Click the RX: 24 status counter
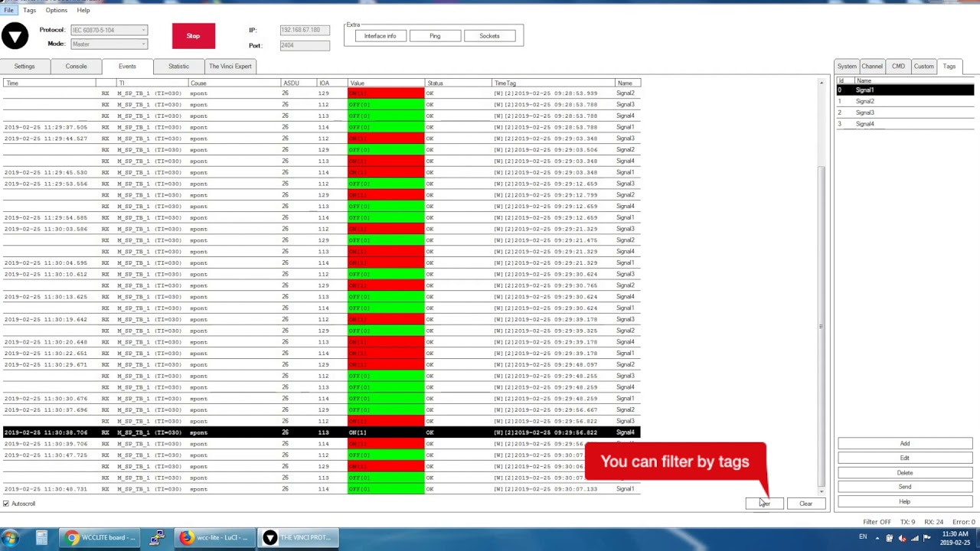980x551 pixels. (x=933, y=522)
